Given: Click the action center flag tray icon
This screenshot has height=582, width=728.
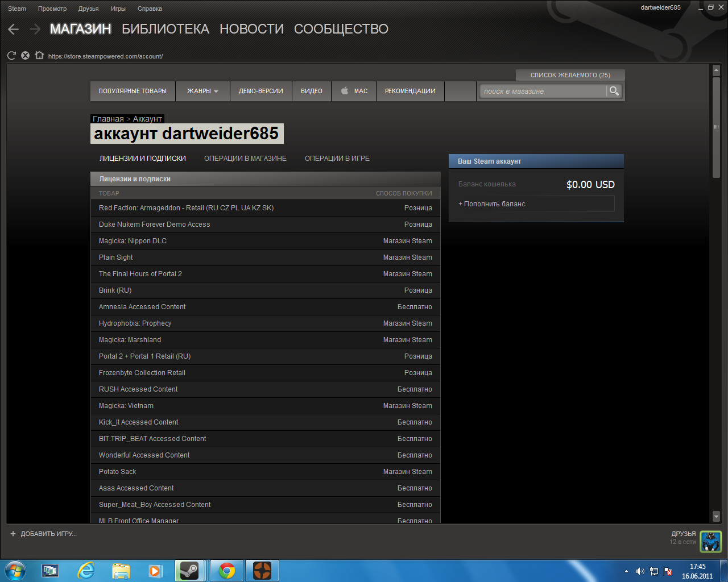Looking at the screenshot, I should pos(668,571).
